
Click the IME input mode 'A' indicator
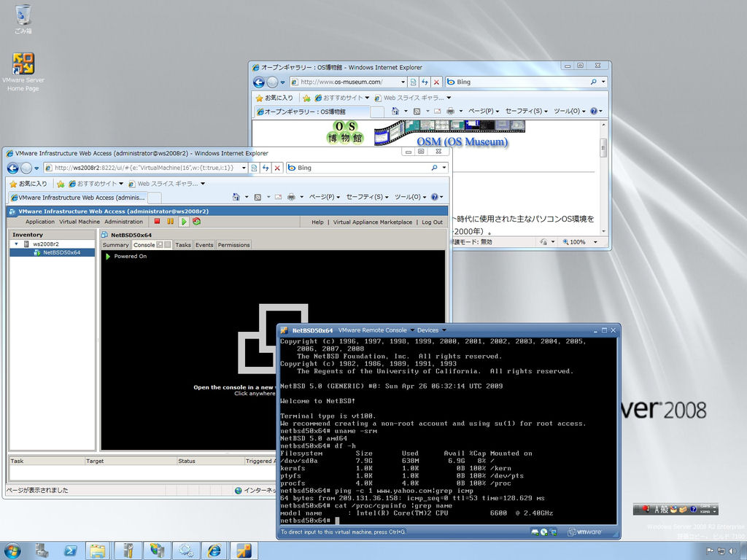[x=657, y=509]
